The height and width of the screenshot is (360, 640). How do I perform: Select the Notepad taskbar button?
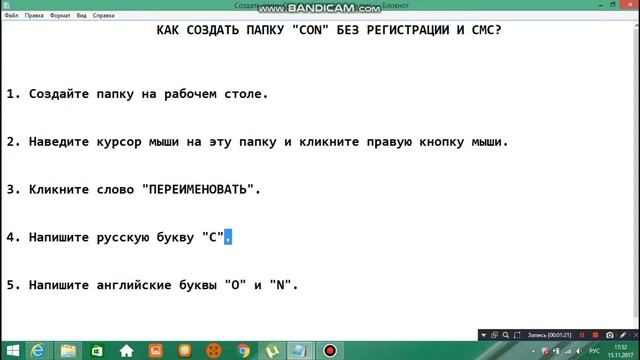coord(299,351)
